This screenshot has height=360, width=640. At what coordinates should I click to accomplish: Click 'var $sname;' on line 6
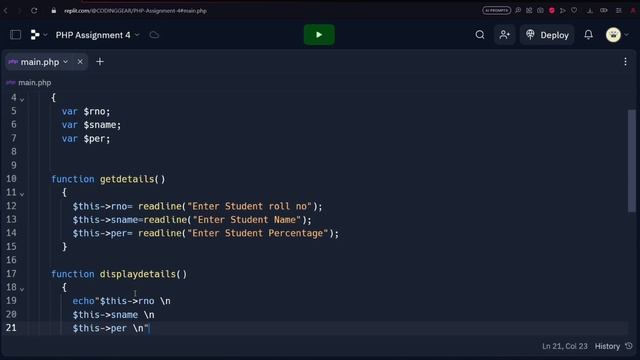coord(91,125)
